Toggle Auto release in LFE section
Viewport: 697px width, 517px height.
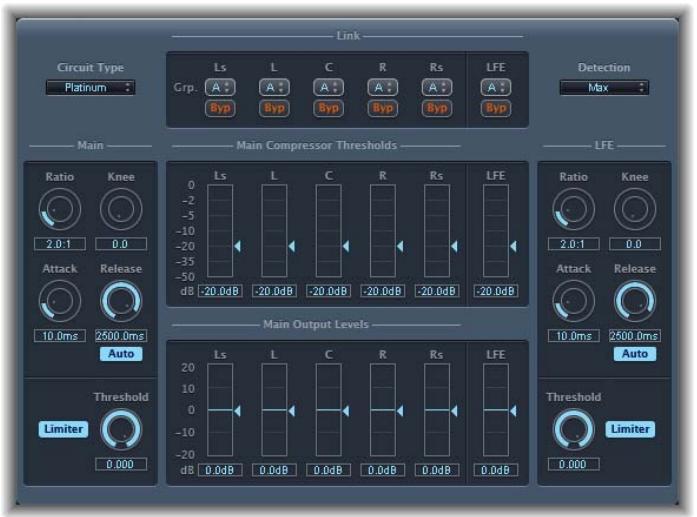[635, 354]
